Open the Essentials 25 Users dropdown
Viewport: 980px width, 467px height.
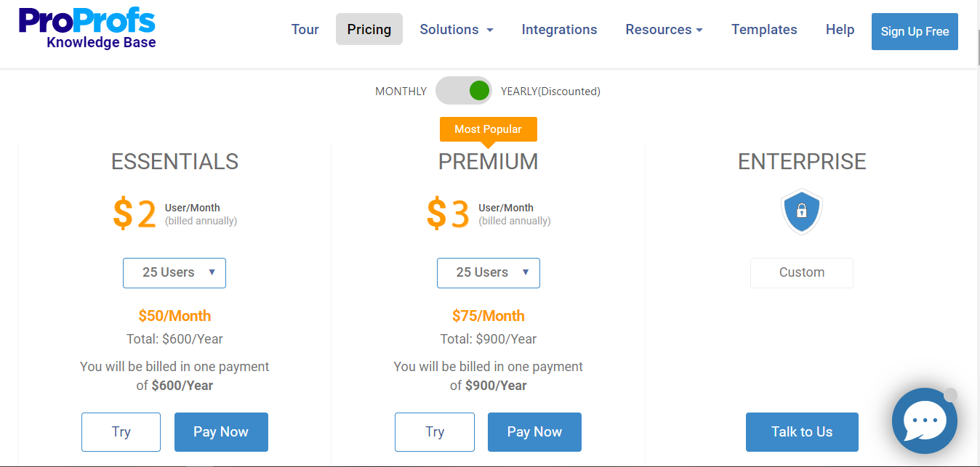point(174,272)
